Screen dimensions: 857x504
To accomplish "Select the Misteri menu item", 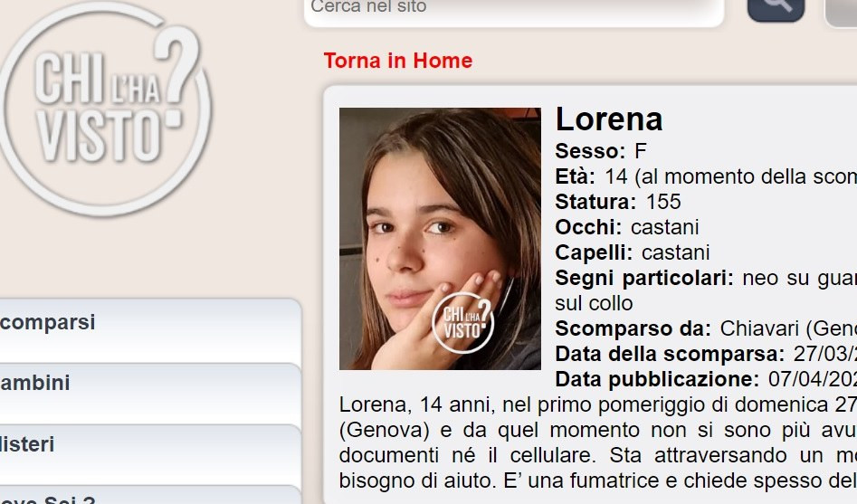I will (150, 454).
